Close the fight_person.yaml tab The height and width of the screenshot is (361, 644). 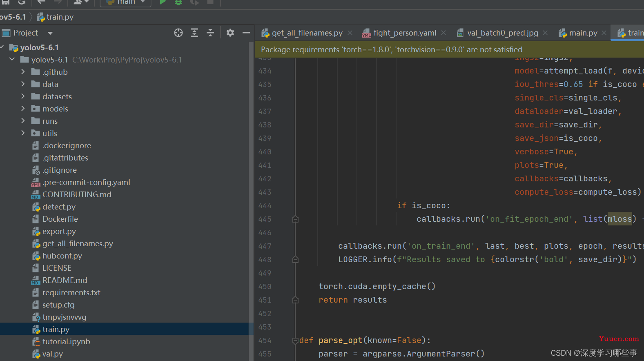pos(443,33)
